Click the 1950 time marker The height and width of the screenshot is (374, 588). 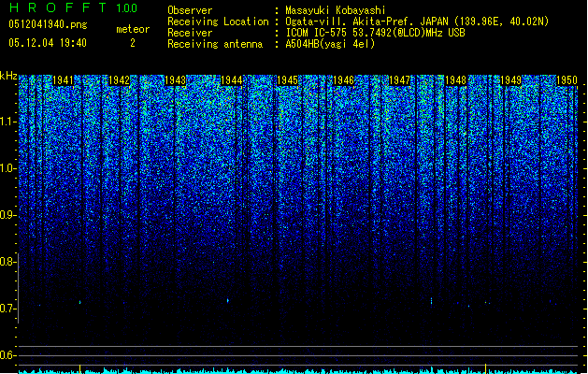pyautogui.click(x=567, y=80)
